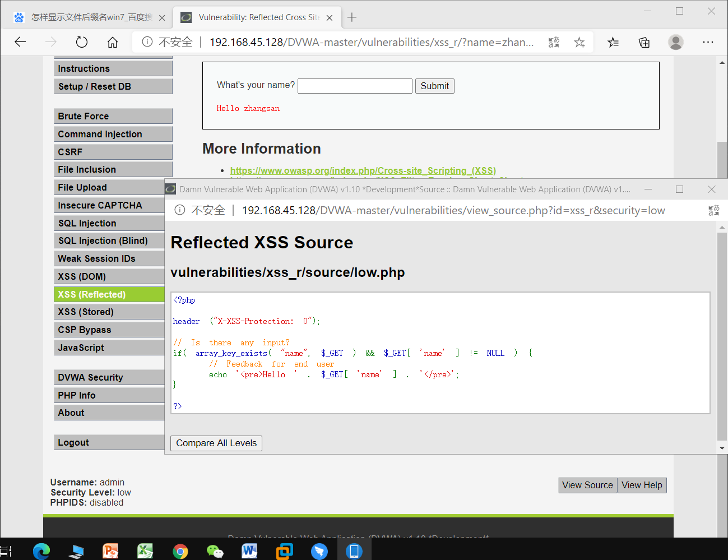This screenshot has width=728, height=560.
Task: Click the Submit button
Action: 435,86
